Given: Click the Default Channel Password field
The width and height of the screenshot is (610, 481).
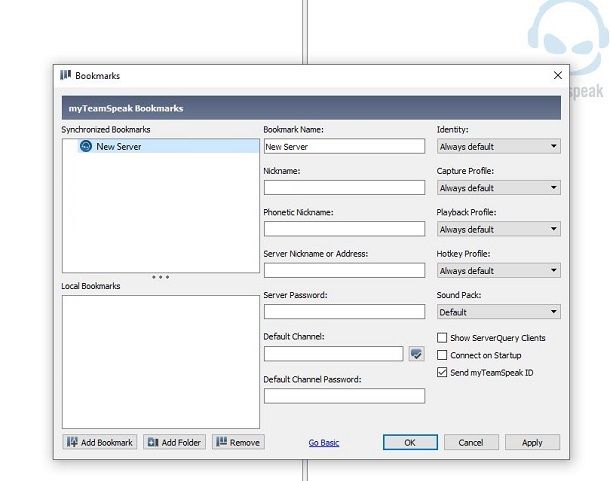Looking at the screenshot, I should tap(344, 396).
